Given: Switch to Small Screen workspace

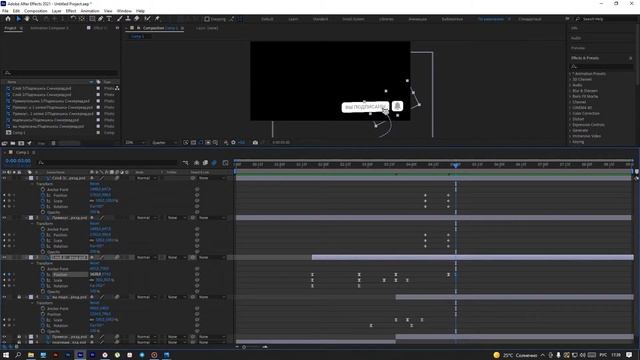Looking at the screenshot, I should coord(353,19).
